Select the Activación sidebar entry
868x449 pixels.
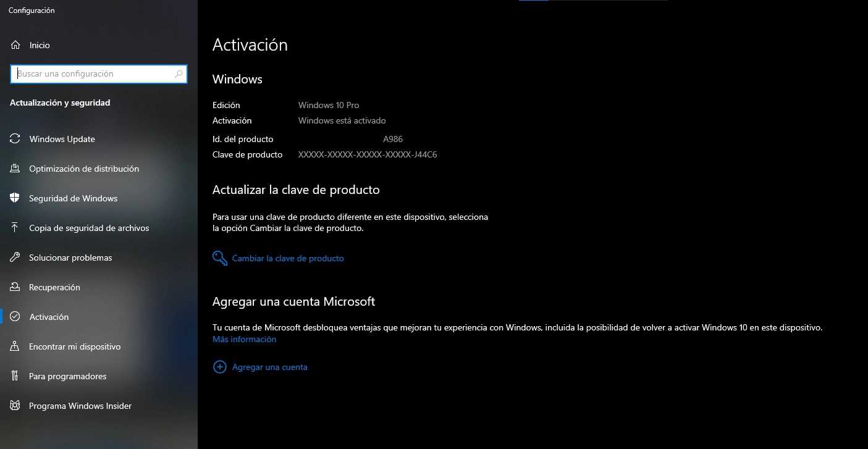(x=99, y=317)
